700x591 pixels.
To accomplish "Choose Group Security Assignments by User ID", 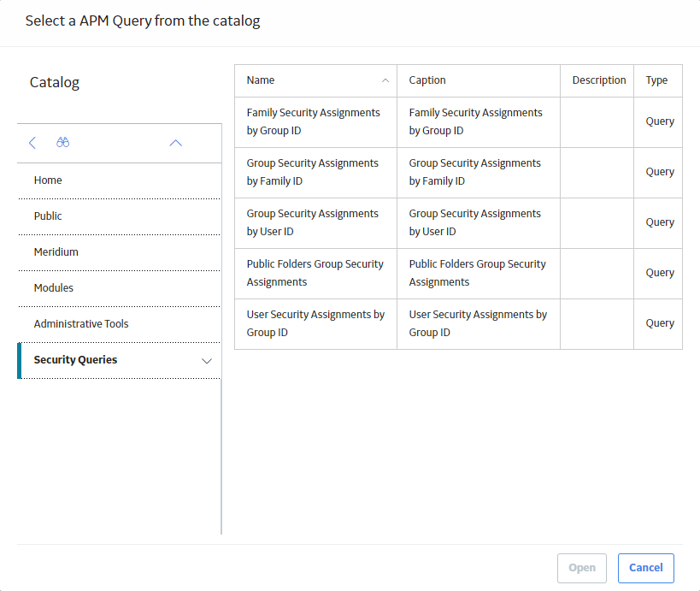I will coord(458,223).
